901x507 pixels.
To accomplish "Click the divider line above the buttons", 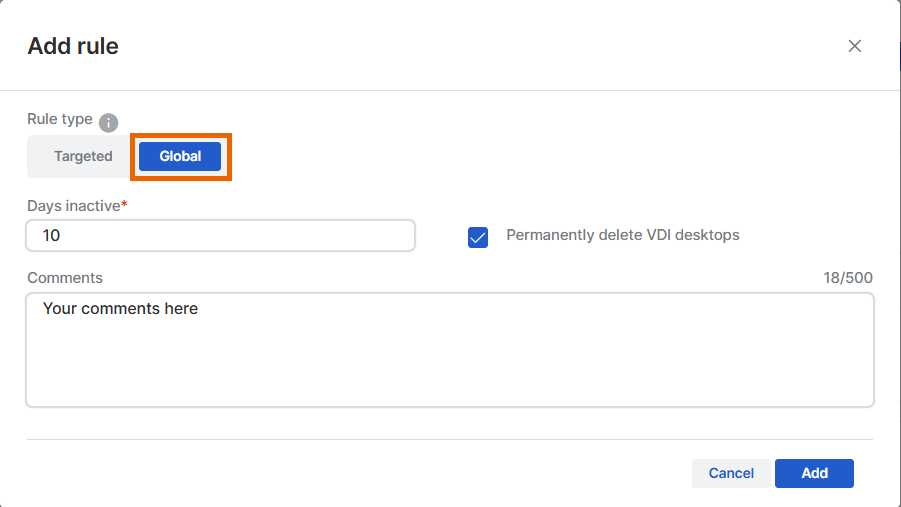I will click(x=450, y=440).
